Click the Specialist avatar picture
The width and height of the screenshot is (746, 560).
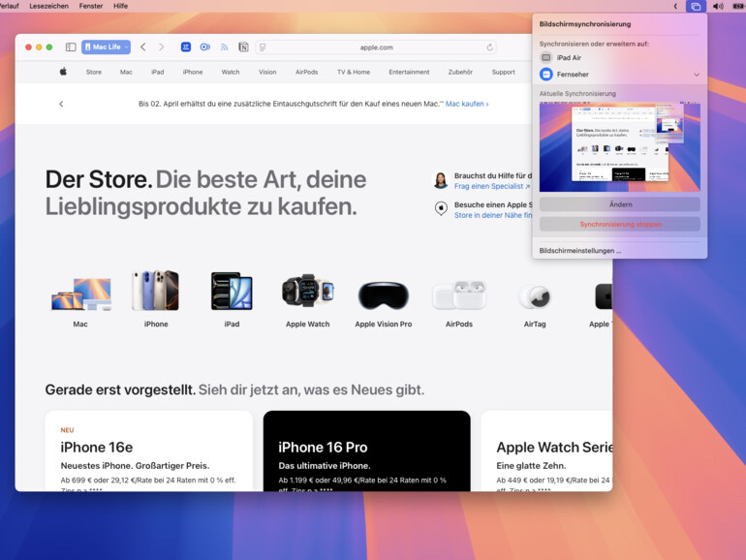click(x=441, y=180)
